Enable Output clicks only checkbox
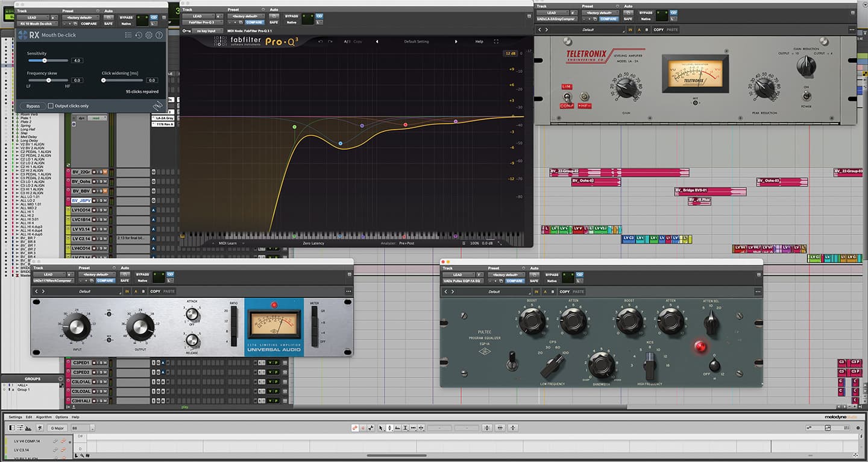 (x=51, y=106)
